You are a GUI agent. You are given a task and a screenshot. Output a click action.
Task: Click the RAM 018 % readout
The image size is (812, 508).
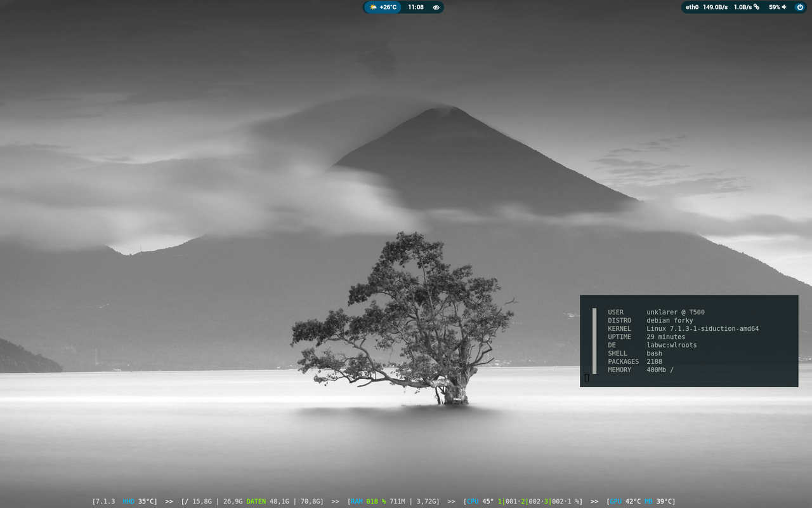[368, 501]
